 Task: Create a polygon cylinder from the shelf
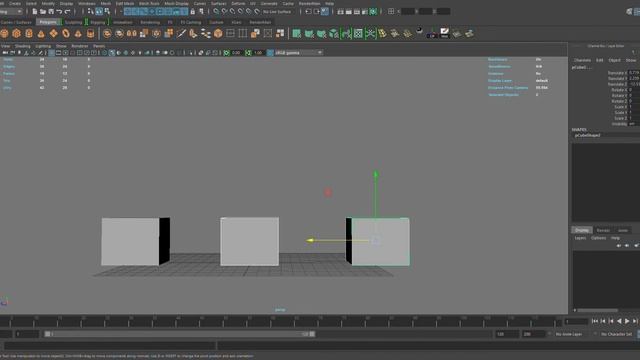click(29, 33)
